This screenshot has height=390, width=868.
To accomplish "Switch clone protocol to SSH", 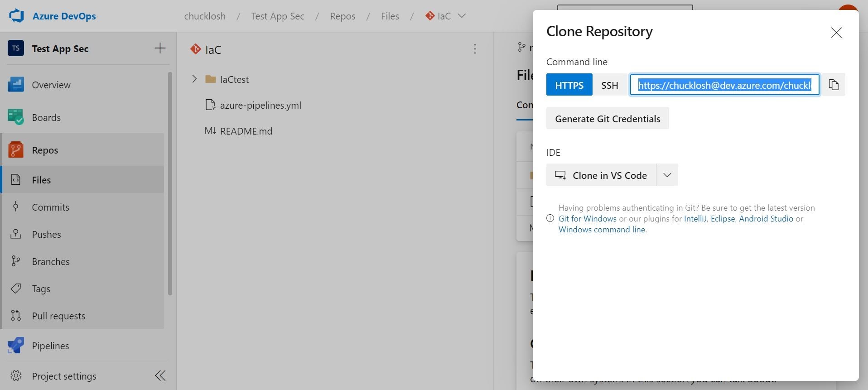I will [609, 85].
